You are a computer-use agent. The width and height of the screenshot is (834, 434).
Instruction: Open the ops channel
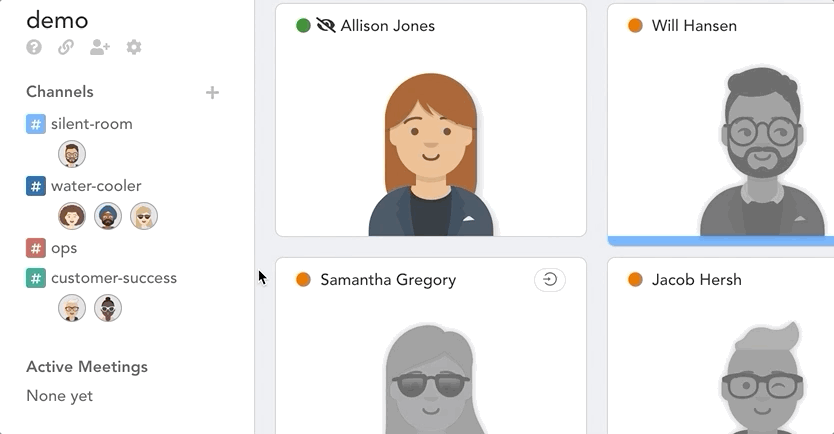tap(64, 248)
